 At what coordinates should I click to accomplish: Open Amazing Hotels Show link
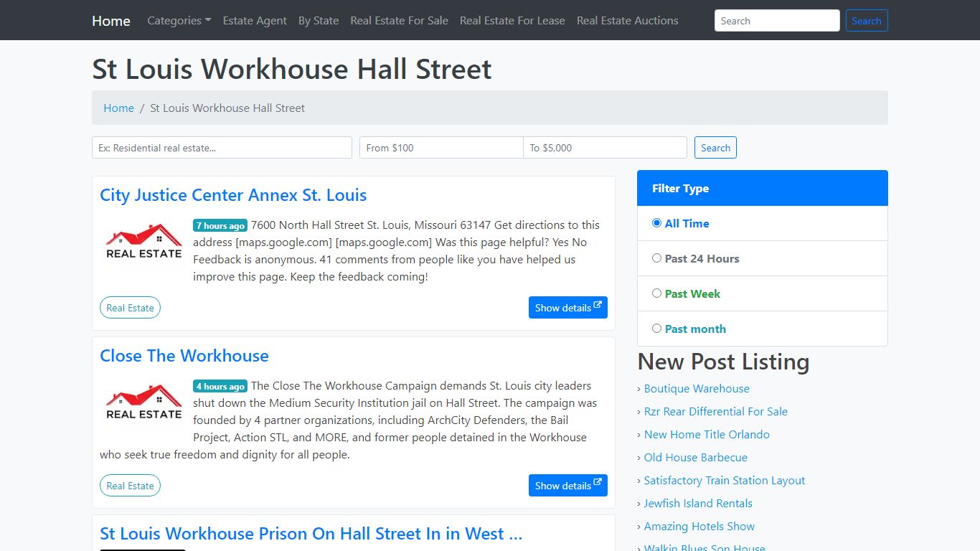699,527
